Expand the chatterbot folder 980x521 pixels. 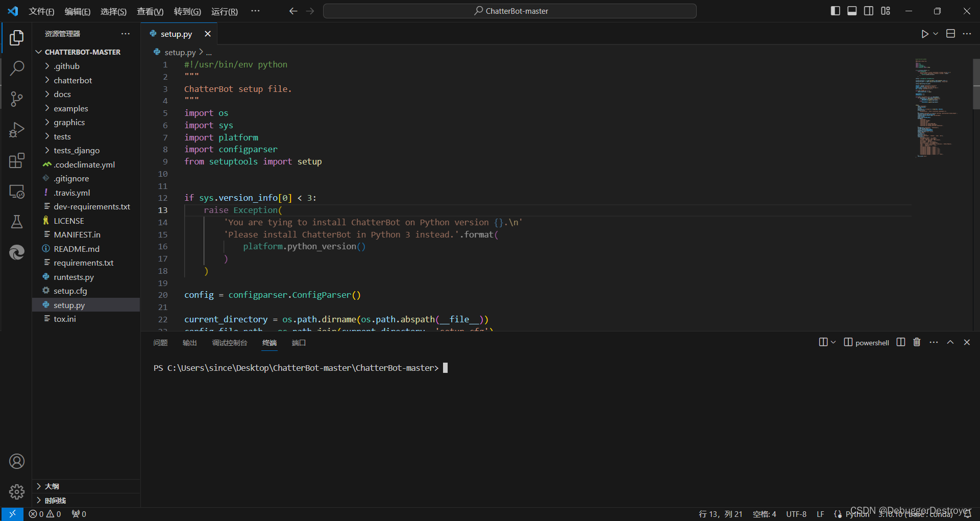[86, 80]
